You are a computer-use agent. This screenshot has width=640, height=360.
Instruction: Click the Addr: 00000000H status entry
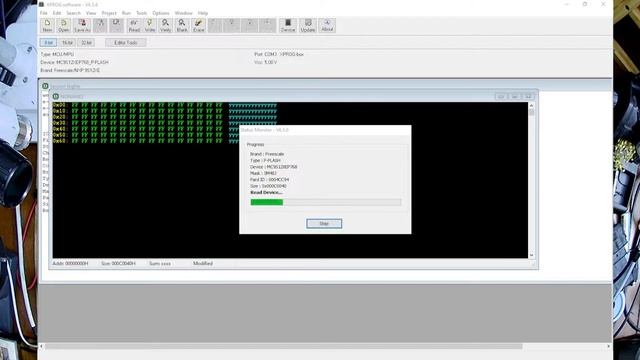pos(70,264)
